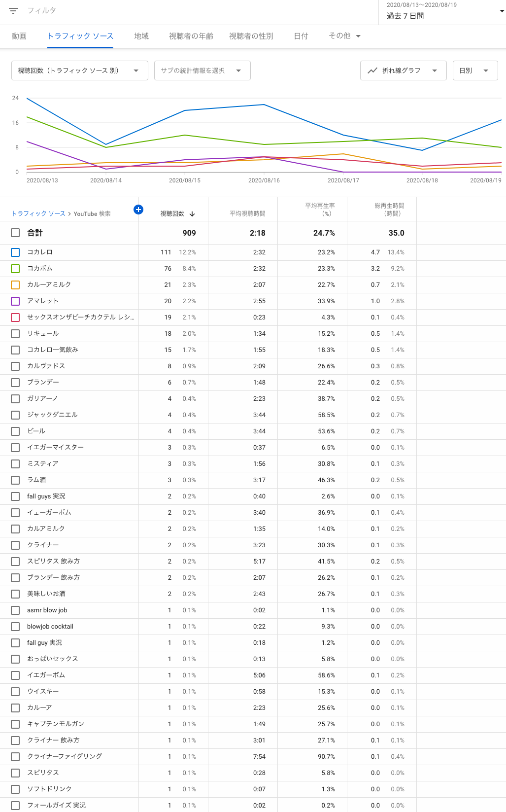
Task: Open the date range dropdown arrow
Action: click(502, 11)
